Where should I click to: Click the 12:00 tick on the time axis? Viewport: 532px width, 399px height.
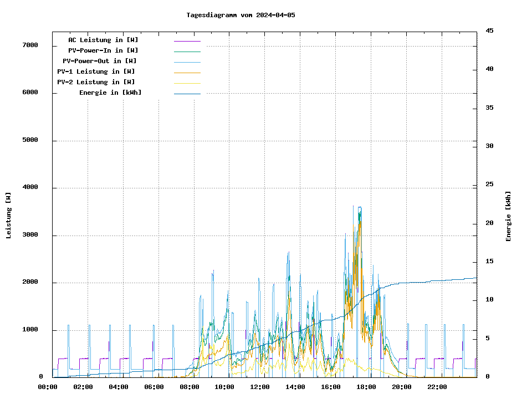260,387
